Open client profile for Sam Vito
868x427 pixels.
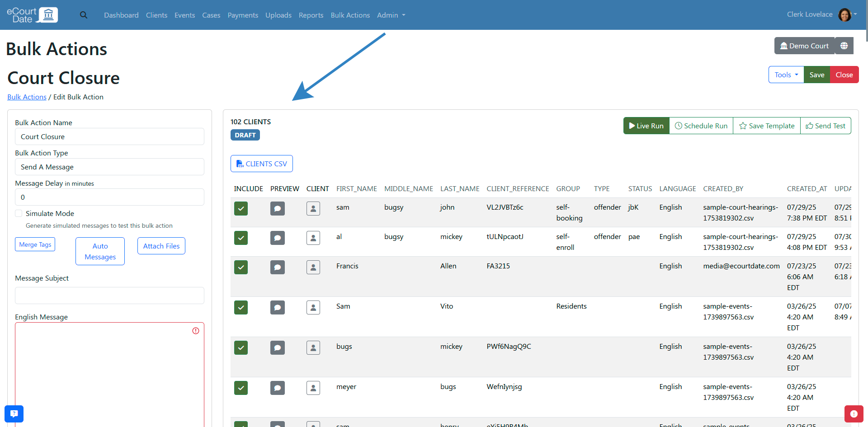(313, 307)
